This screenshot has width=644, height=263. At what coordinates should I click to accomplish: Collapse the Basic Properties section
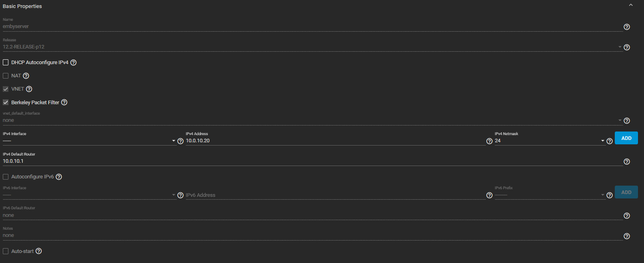(631, 5)
